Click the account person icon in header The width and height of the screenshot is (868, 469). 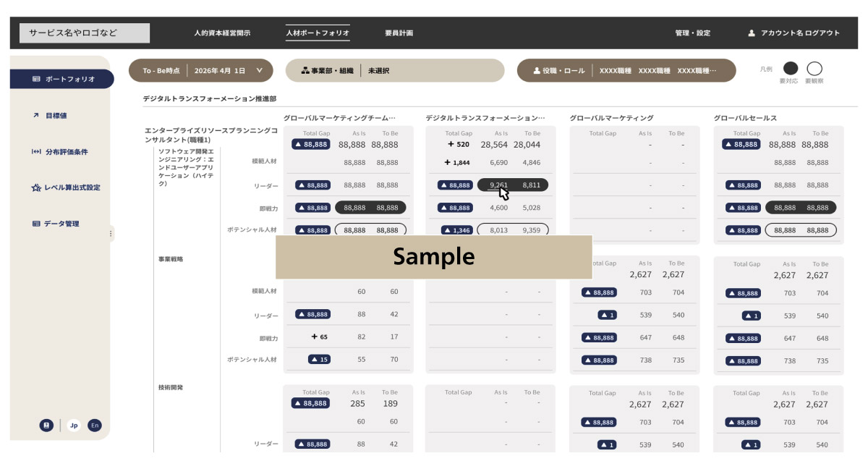[752, 33]
